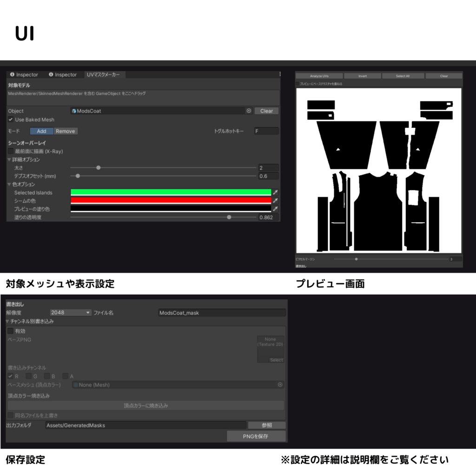Uncheck the Use Baked Mesh checkbox

tap(10, 119)
